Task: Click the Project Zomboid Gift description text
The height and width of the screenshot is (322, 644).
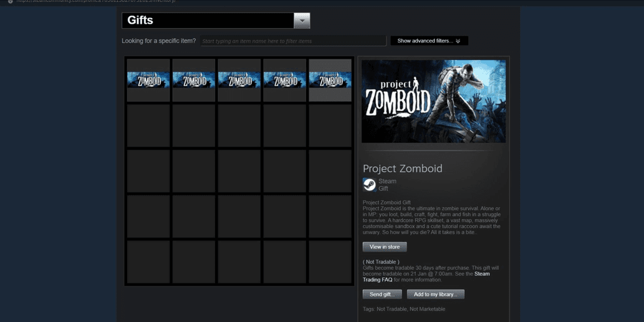Action: pyautogui.click(x=431, y=217)
